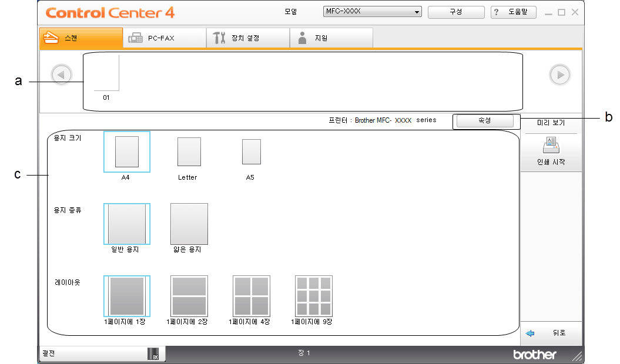This screenshot has width=620, height=364.
Task: Choose the 1페이지에 1장 layout
Action: (126, 296)
